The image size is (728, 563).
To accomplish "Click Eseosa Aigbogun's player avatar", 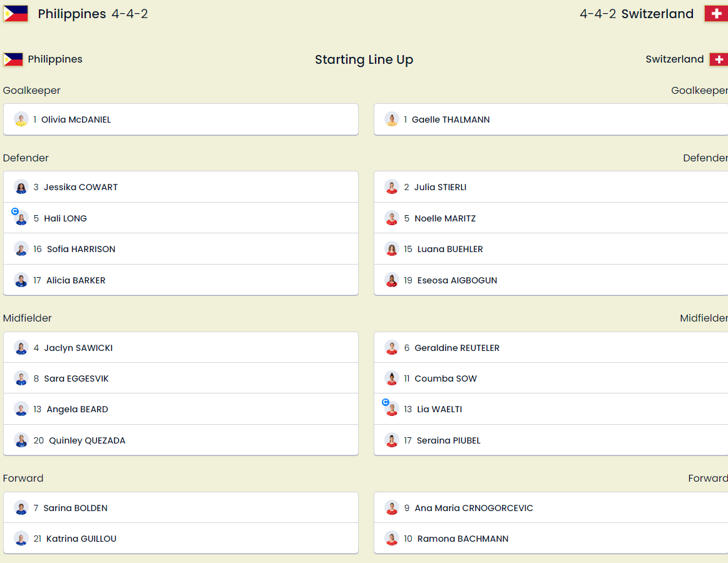I will tap(392, 280).
